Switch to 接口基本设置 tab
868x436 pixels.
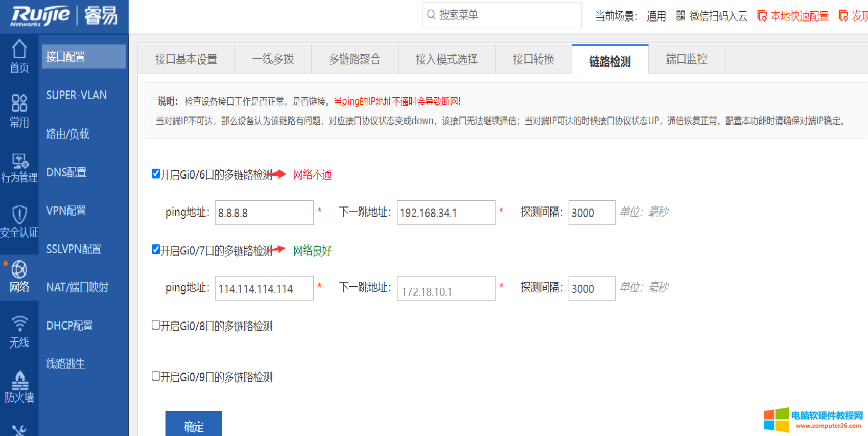point(186,59)
